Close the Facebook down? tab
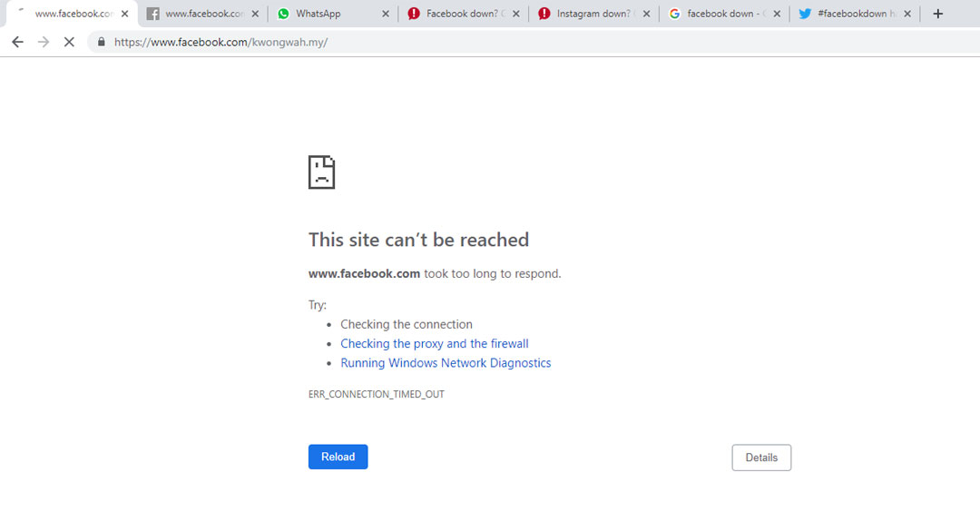980x512 pixels. (516, 14)
